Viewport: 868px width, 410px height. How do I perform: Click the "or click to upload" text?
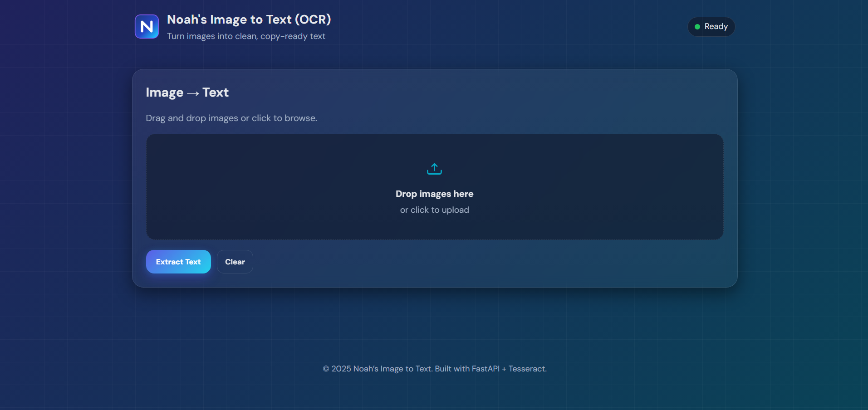click(x=434, y=210)
